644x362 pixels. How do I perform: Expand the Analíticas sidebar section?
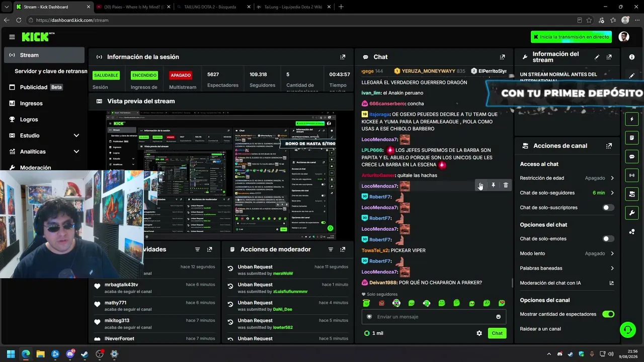click(x=76, y=151)
